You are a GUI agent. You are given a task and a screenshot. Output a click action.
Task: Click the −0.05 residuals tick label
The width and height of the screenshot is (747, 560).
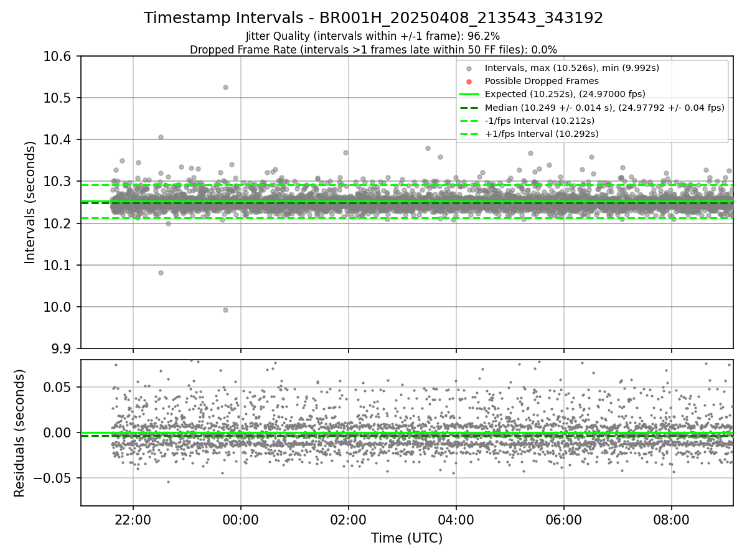[x=54, y=478]
